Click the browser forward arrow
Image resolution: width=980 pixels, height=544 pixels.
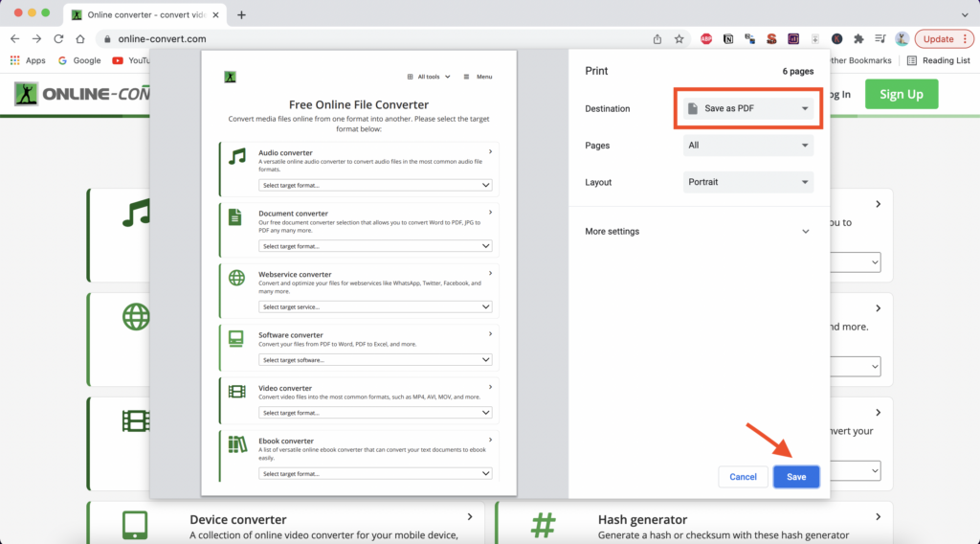click(37, 38)
